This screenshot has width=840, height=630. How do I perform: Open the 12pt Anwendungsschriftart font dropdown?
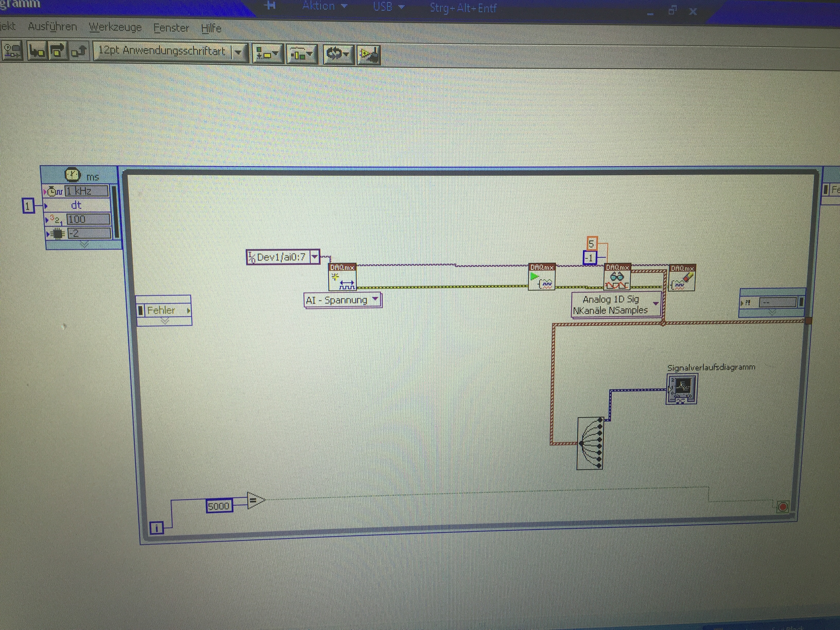click(238, 52)
